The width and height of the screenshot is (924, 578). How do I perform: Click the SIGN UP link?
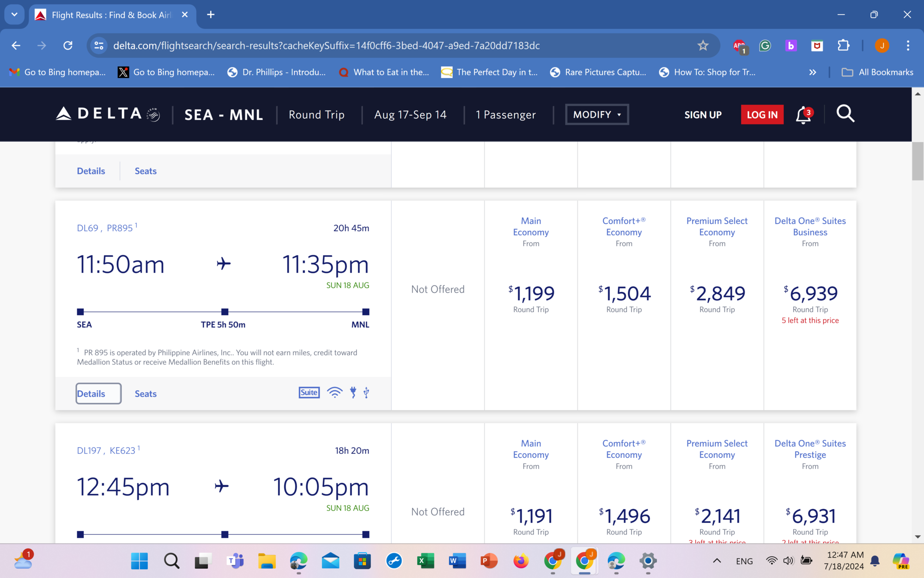[x=703, y=115]
